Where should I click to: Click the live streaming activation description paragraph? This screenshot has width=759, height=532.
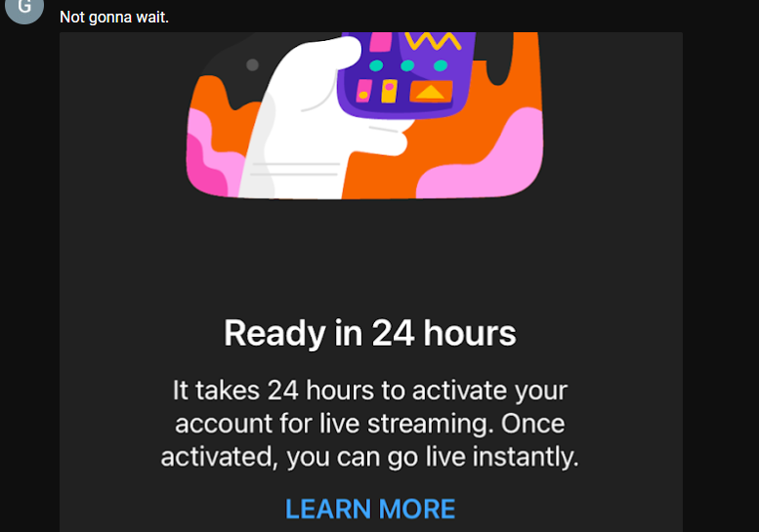pos(370,424)
